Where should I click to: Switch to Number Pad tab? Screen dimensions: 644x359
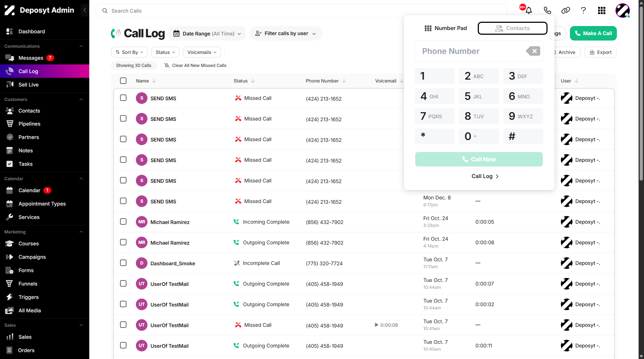[446, 28]
